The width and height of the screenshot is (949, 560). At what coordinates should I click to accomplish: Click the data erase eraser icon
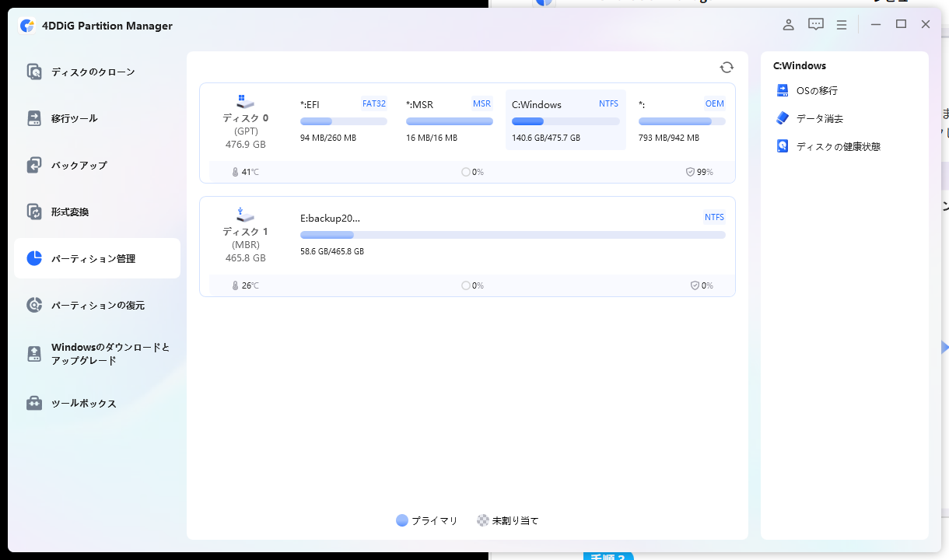pos(783,118)
